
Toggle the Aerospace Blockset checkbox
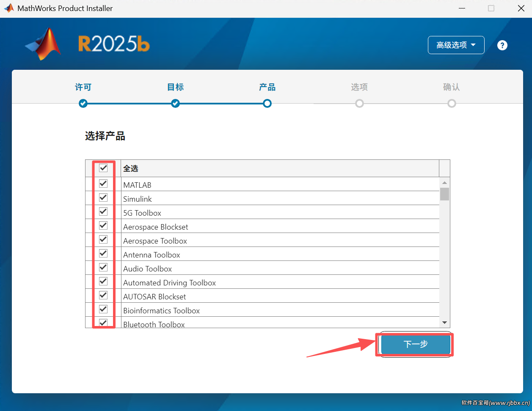[x=103, y=225]
